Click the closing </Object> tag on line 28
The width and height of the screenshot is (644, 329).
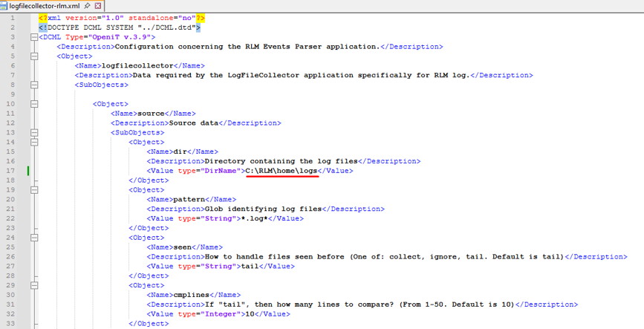click(149, 276)
